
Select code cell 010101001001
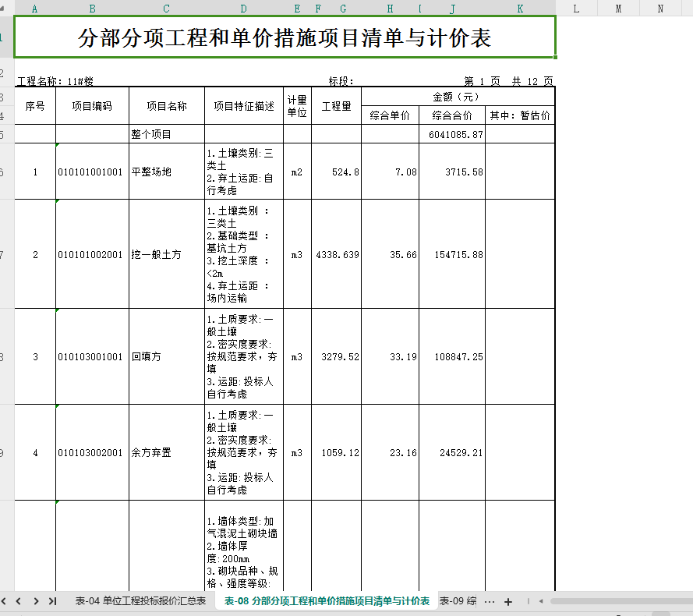click(x=92, y=172)
